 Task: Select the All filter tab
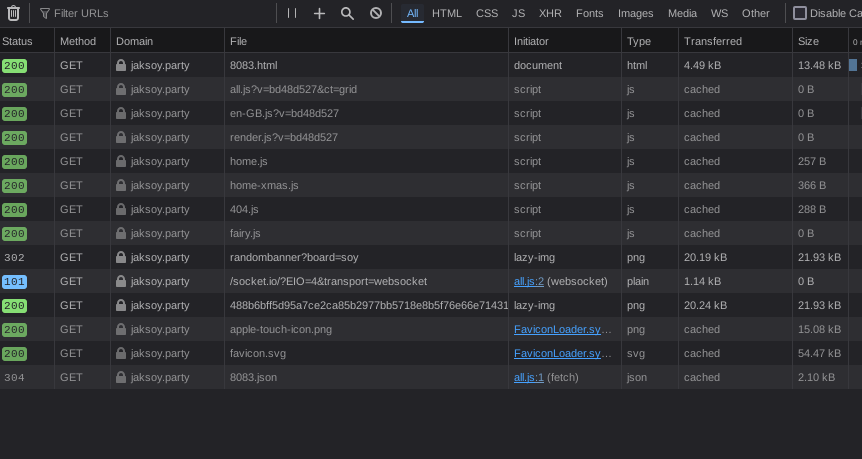tap(412, 13)
